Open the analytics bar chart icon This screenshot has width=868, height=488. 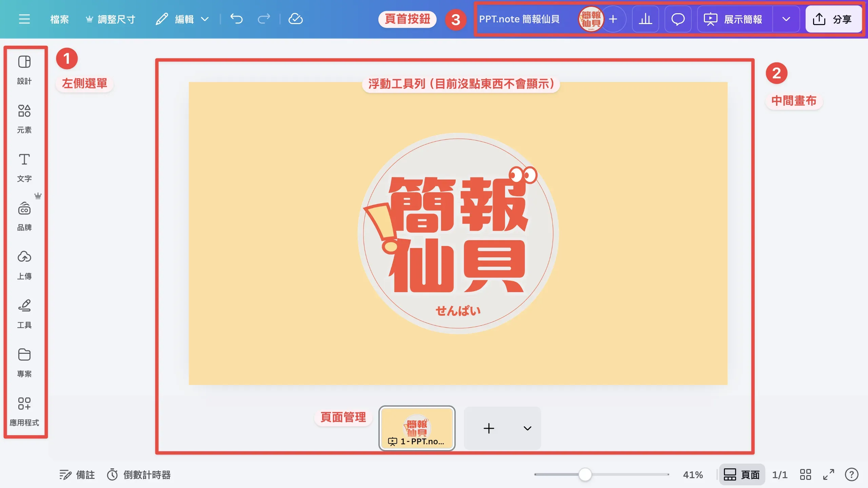click(645, 19)
